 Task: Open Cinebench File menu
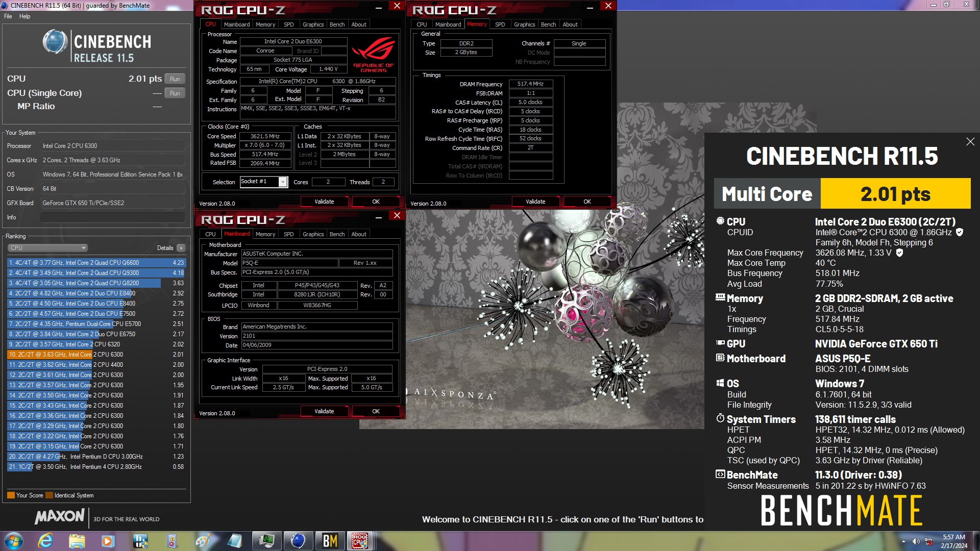pos(8,16)
